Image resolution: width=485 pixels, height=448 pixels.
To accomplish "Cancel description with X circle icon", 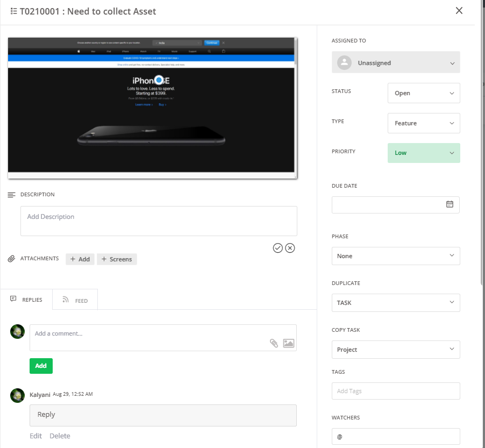I will [x=290, y=248].
